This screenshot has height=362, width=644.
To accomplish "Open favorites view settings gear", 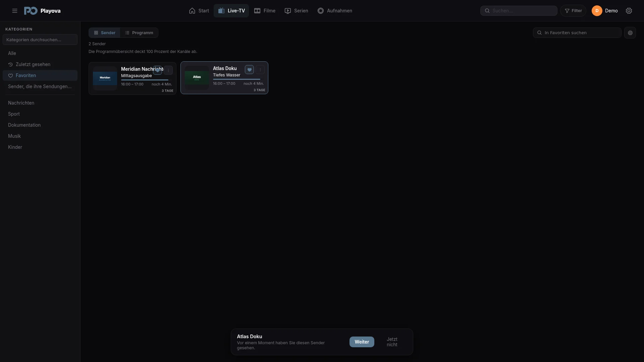I will [x=630, y=33].
